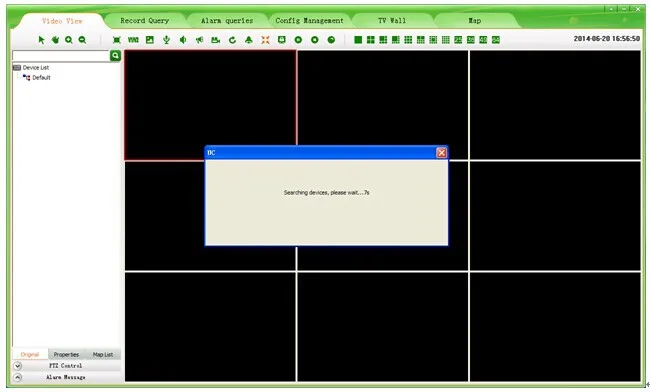Click the megaphone broadcast icon
This screenshot has width=650, height=392.
[199, 40]
